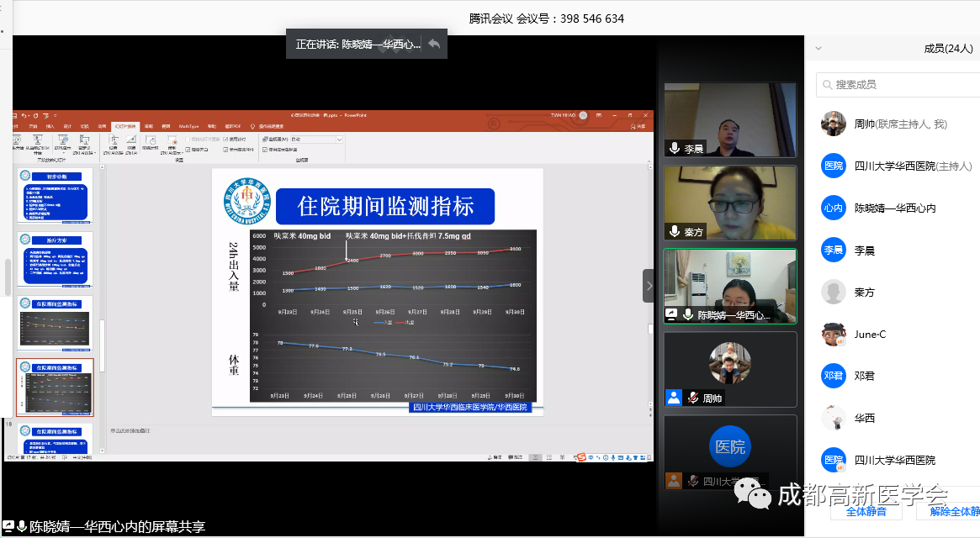The width and height of the screenshot is (980, 538).
Task: Click the Share button in PowerPoint
Action: click(x=638, y=126)
